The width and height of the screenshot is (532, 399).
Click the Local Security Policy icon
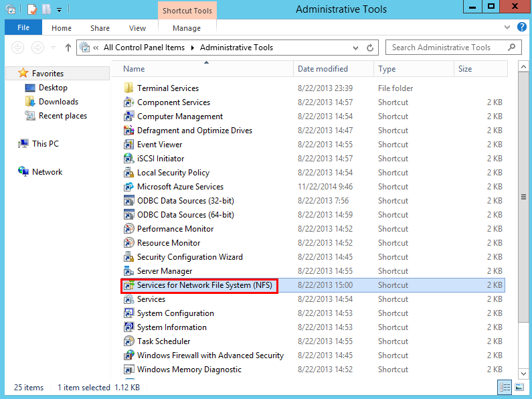(128, 173)
